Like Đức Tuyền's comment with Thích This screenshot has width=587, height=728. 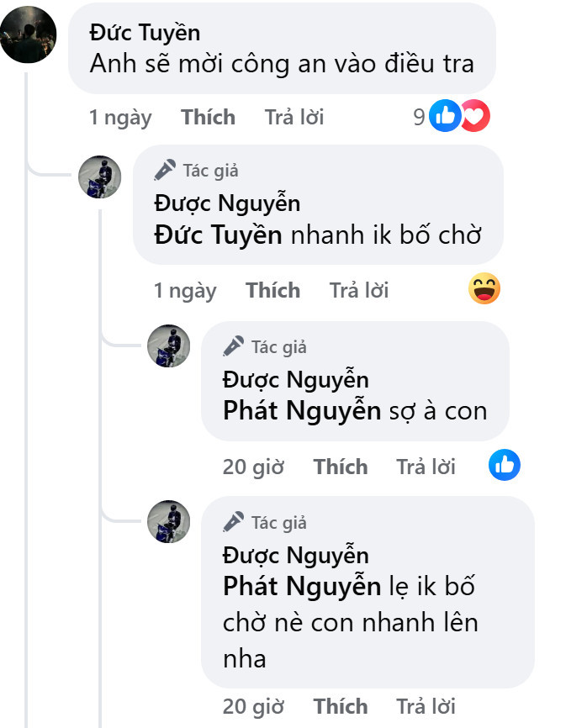pyautogui.click(x=208, y=118)
